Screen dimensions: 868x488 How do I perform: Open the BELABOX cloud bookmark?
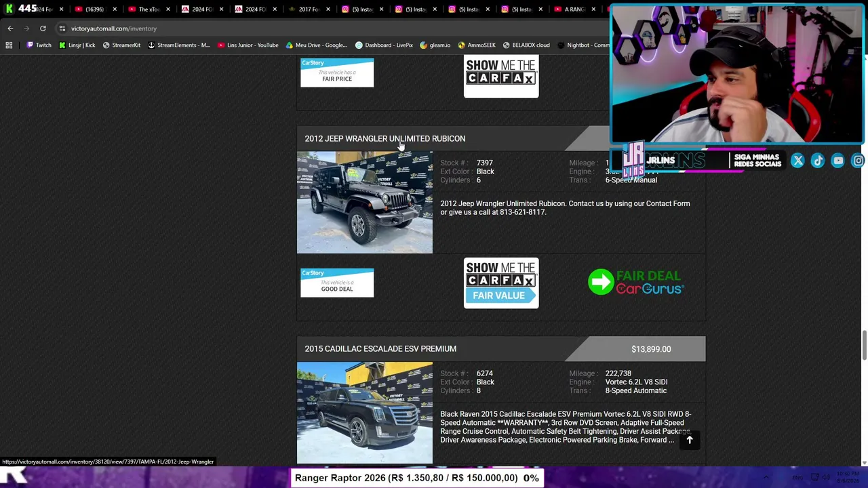526,45
